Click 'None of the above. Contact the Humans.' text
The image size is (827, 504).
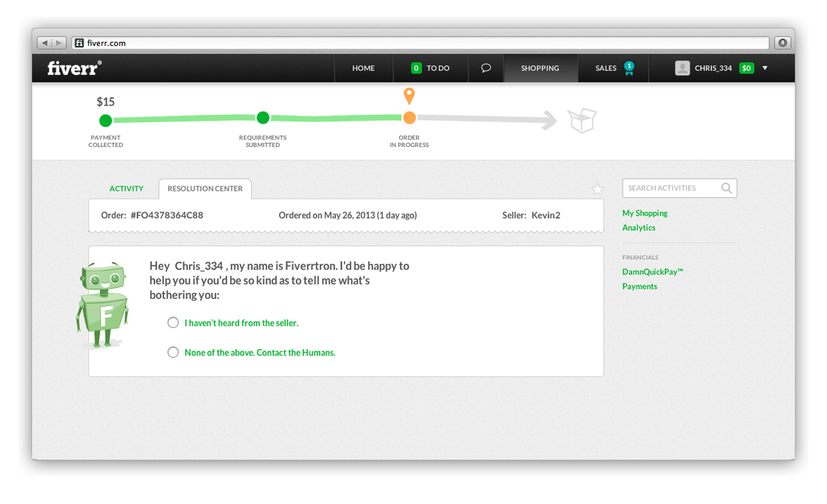(259, 352)
